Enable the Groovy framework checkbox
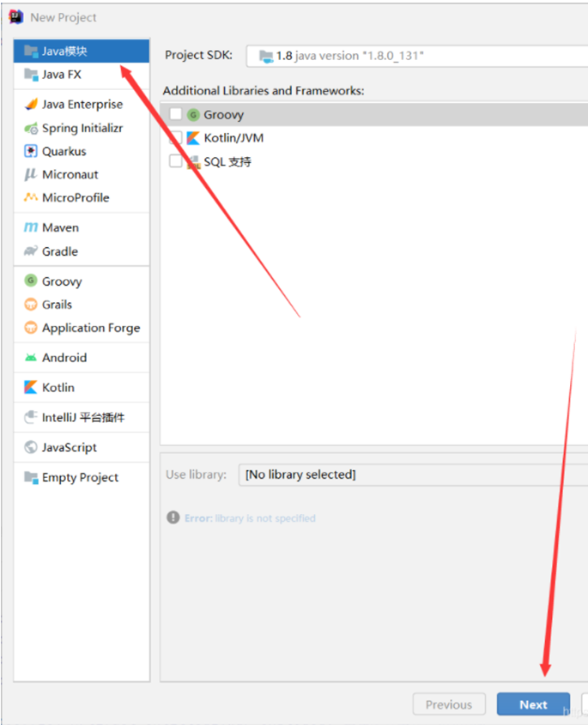The image size is (588, 725). click(176, 114)
